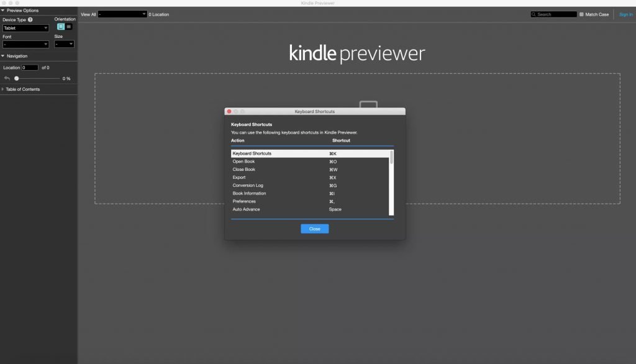
Task: Open the Device Type dropdown showing Tablet
Action: click(25, 28)
